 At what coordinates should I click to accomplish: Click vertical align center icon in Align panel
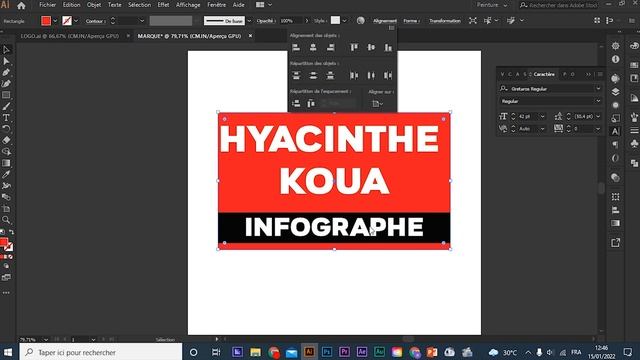pos(371,48)
